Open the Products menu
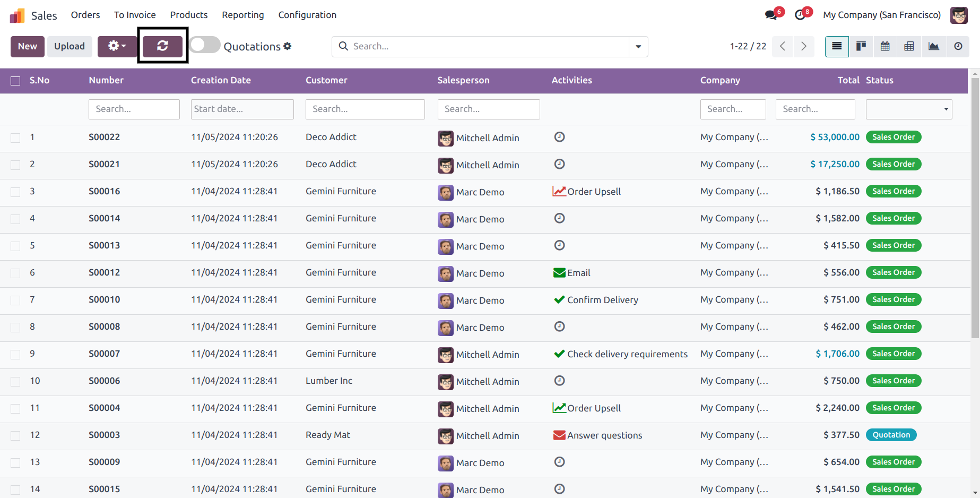The image size is (980, 498). [x=189, y=15]
